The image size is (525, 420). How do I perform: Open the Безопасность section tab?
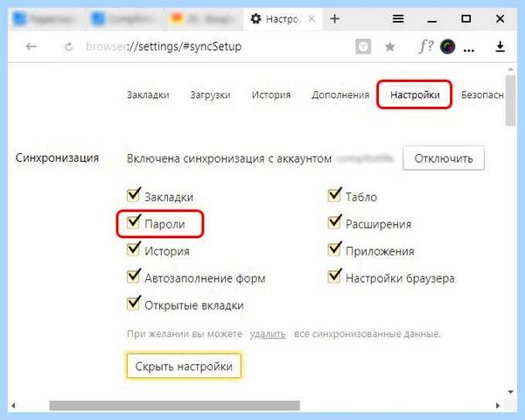click(482, 94)
